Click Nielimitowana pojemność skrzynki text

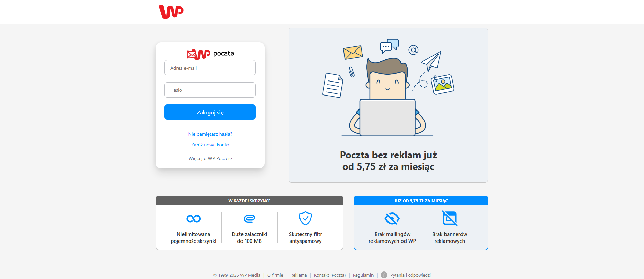(x=193, y=238)
